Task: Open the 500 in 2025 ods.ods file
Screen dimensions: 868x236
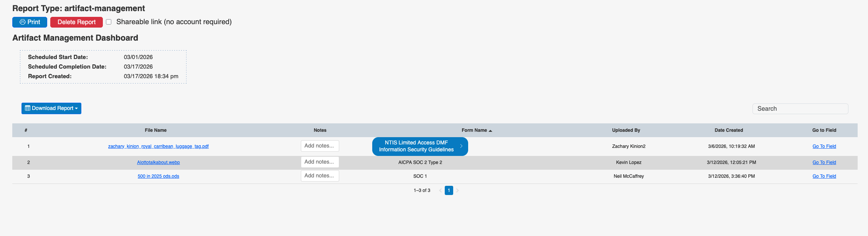Action: tap(158, 176)
